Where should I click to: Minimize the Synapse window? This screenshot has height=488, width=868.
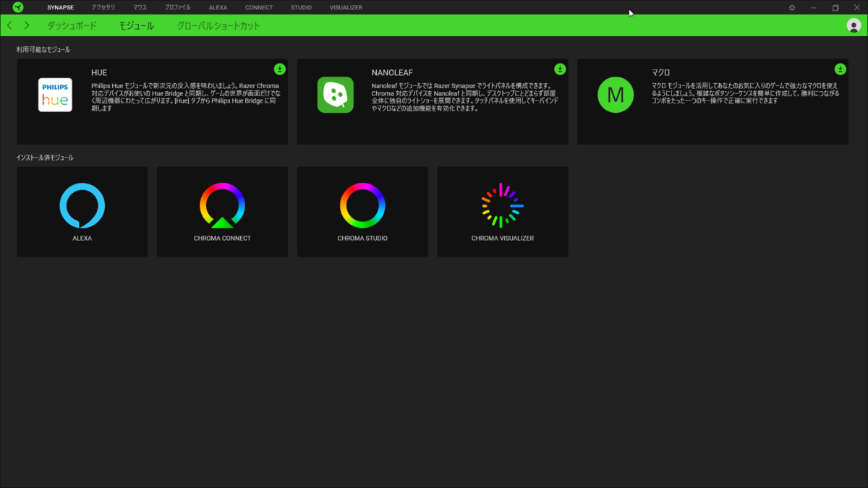click(814, 7)
